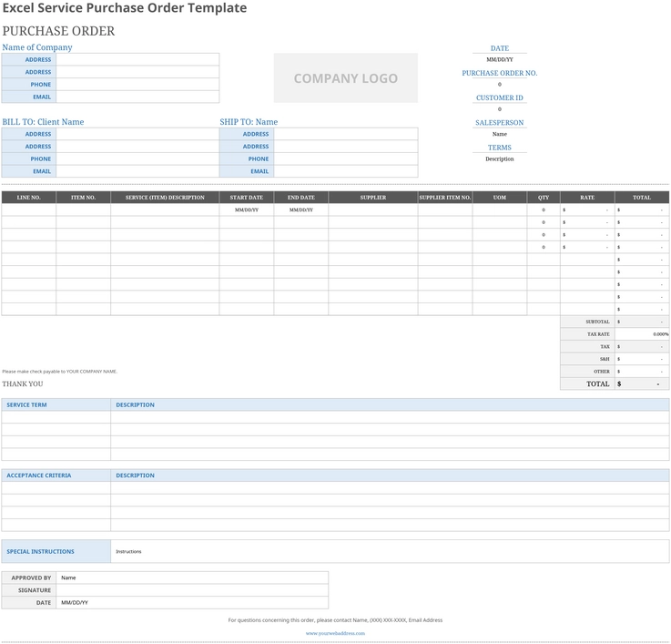Click the S&H label cell
This screenshot has height=644, width=671.
587,359
